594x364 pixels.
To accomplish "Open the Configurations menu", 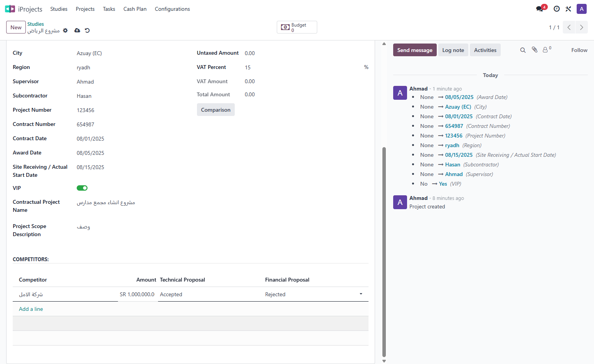I will click(x=172, y=9).
